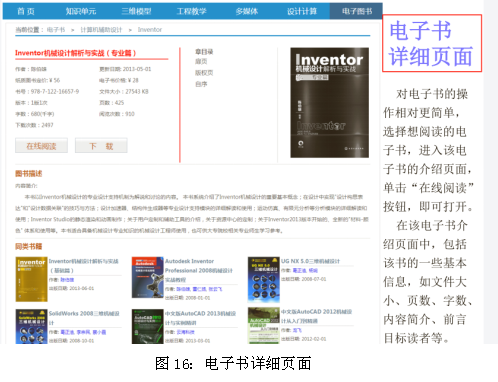Screen dimensions: 498x382
Task: Click the yellow Inventor related book thumbnail
Action: point(31,279)
